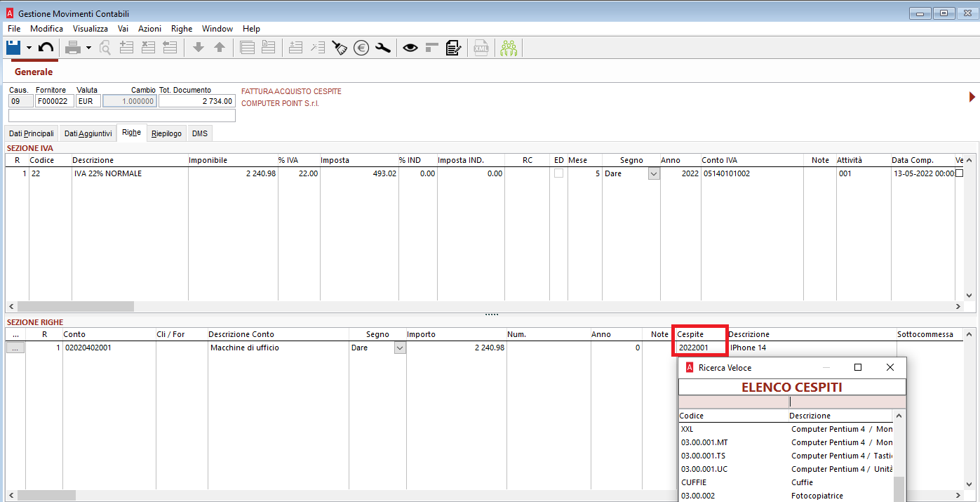Click the red arrow at right of header
This screenshot has height=502, width=980.
(972, 97)
